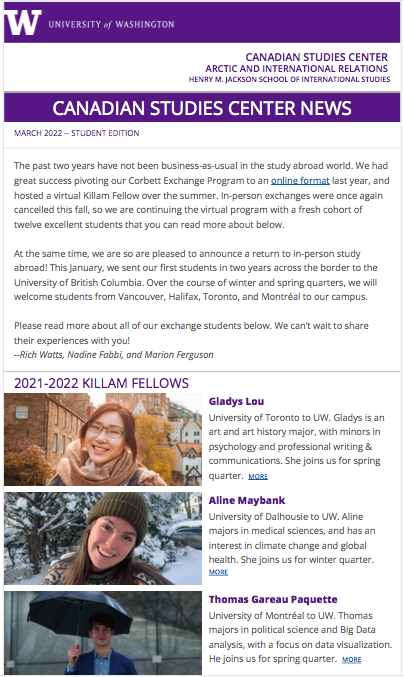
Task: Click the purple University of Washington header bar
Action: [x=202, y=22]
